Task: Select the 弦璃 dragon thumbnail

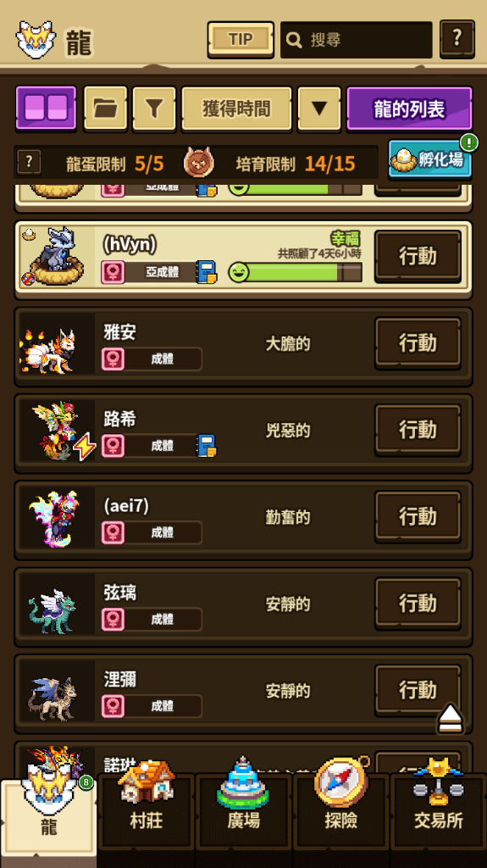Action: (55, 611)
